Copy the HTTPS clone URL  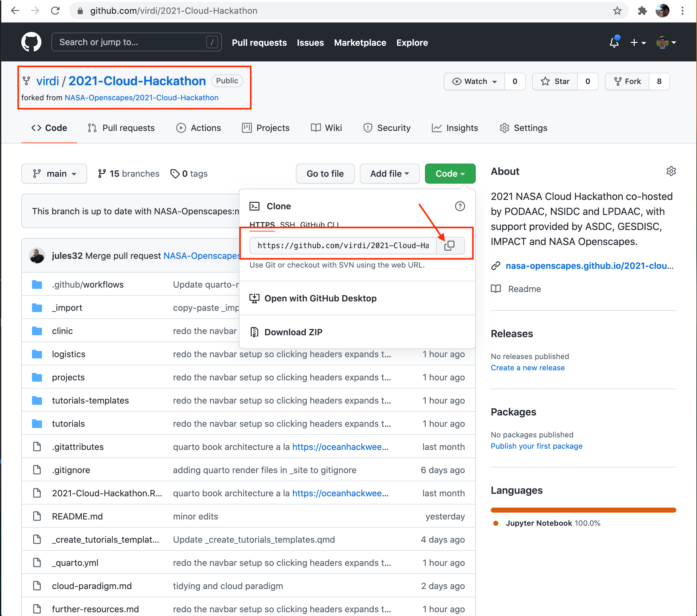[x=450, y=245]
